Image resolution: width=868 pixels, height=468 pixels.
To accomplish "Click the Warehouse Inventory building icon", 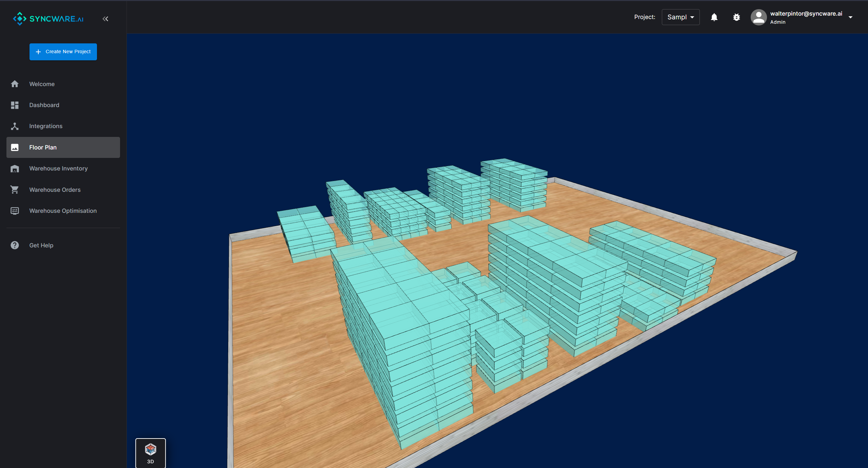I will coord(15,168).
